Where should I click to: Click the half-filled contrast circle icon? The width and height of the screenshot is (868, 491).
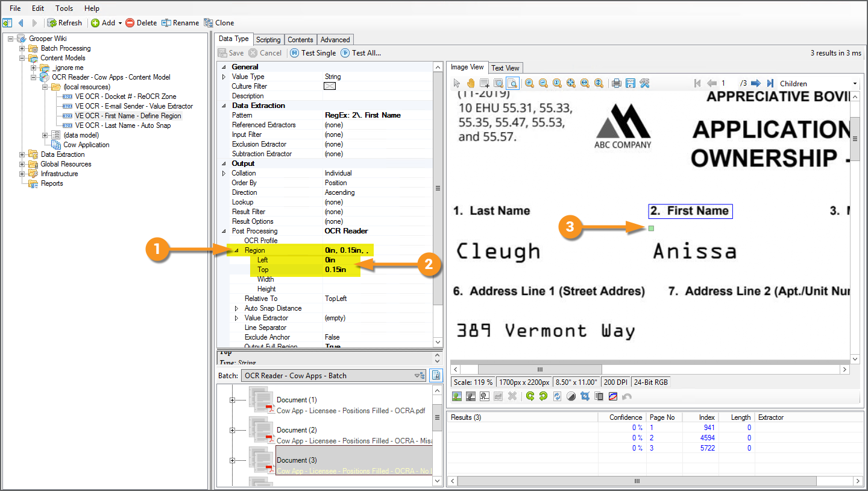click(571, 396)
